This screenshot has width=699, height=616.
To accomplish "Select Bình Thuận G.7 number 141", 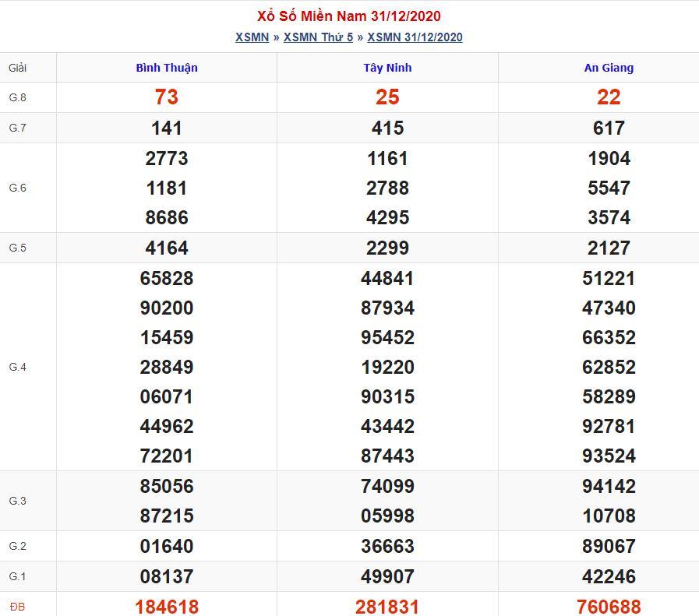I will [166, 128].
